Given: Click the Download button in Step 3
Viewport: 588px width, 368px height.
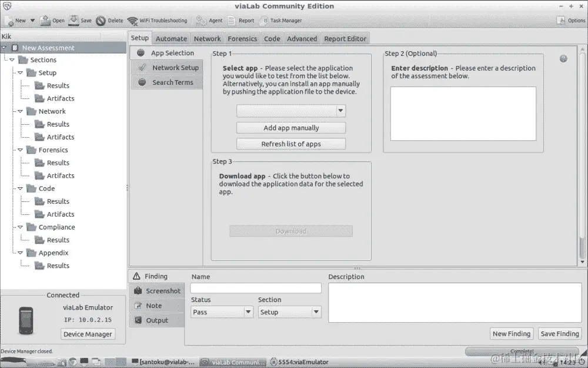Looking at the screenshot, I should [291, 231].
